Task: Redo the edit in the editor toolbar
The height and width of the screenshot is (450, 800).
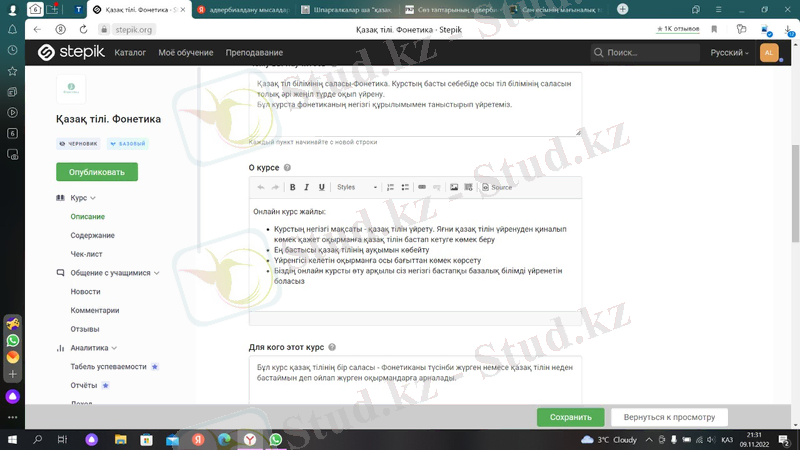Action: tap(275, 187)
